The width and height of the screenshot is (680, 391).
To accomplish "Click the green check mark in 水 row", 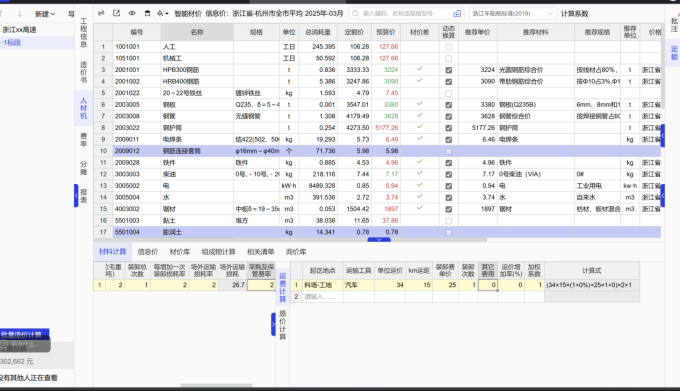I will pos(419,197).
